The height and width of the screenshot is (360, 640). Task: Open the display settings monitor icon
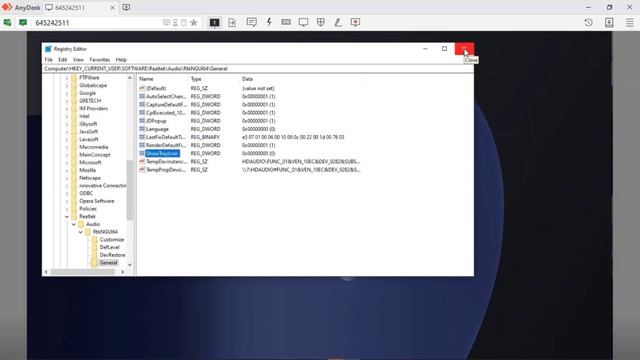point(303,22)
